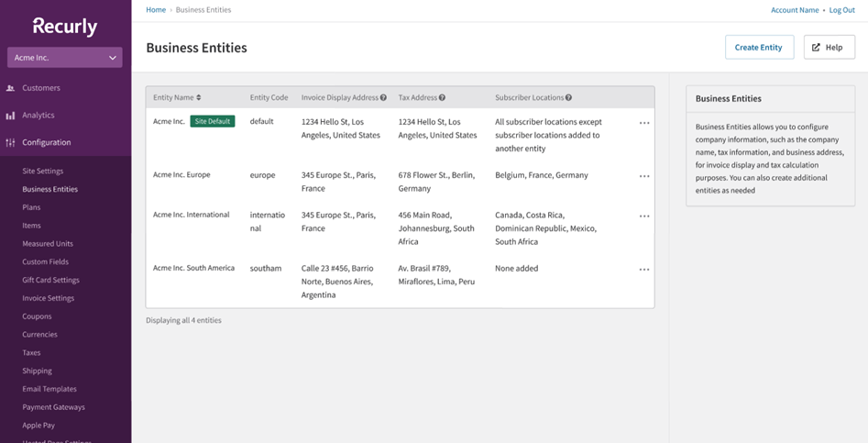The height and width of the screenshot is (443, 868).
Task: Open Shipping settings
Action: pos(37,371)
